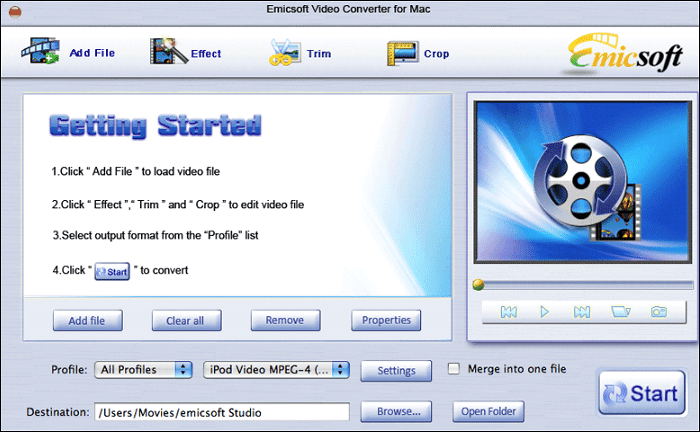Click the Open Folder button
The width and height of the screenshot is (700, 432).
488,411
